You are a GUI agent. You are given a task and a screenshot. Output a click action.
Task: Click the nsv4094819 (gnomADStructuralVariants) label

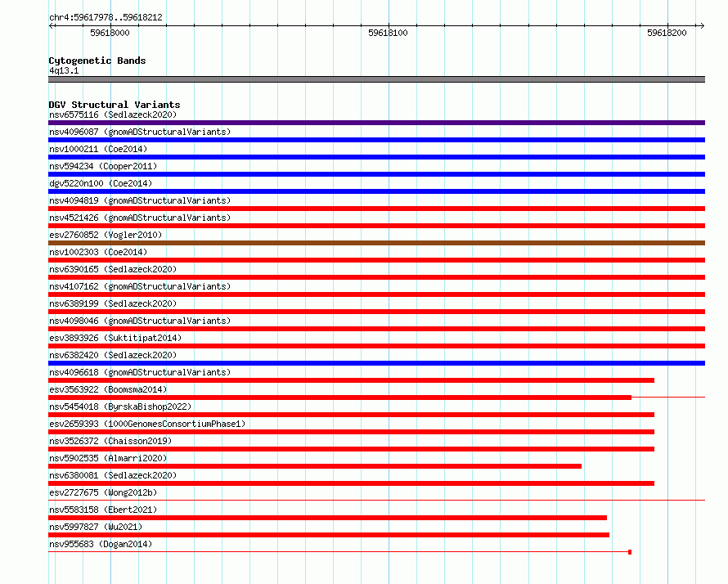(140, 200)
